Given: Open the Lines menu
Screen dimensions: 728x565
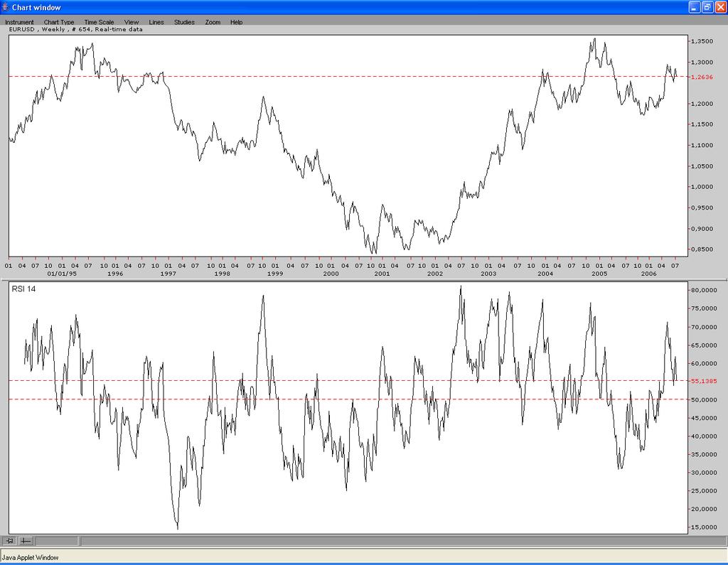Looking at the screenshot, I should (156, 22).
